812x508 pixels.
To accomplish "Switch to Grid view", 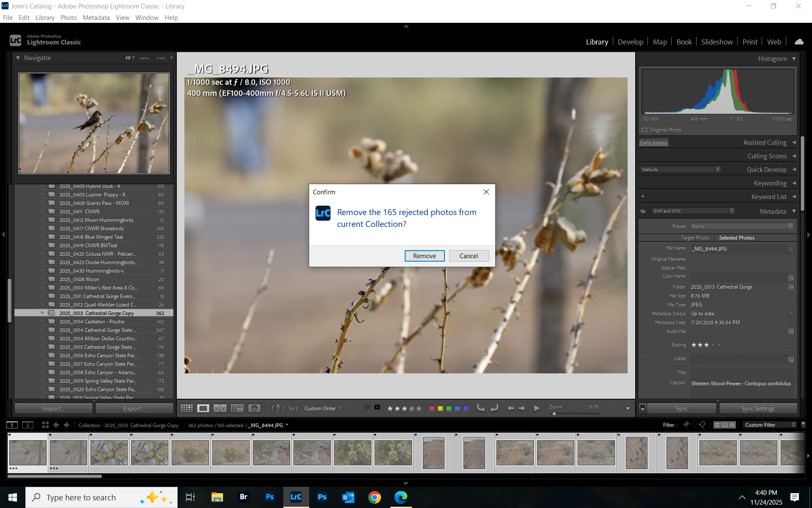I will [187, 409].
